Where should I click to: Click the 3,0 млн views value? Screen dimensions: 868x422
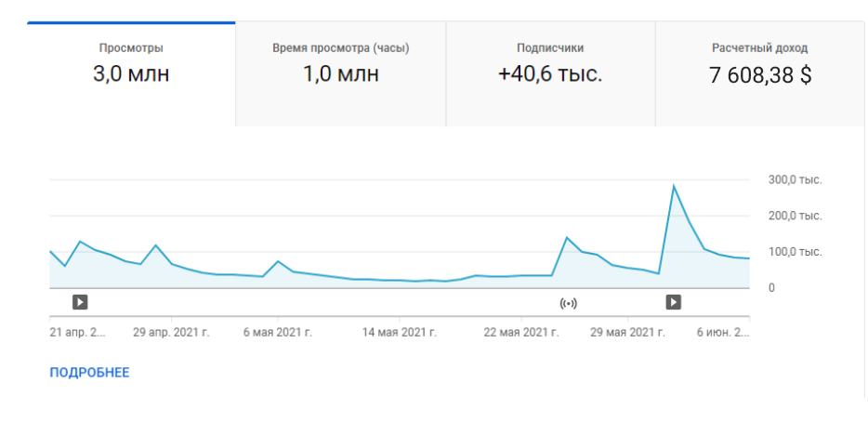131,74
